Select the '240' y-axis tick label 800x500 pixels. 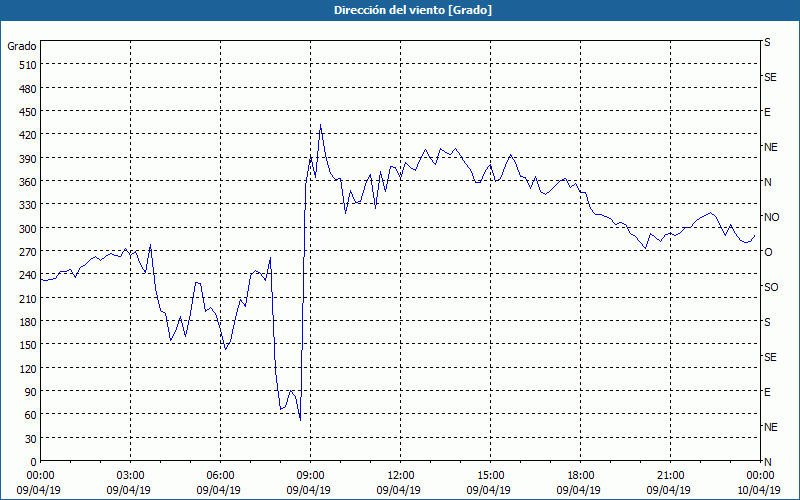tap(28, 276)
